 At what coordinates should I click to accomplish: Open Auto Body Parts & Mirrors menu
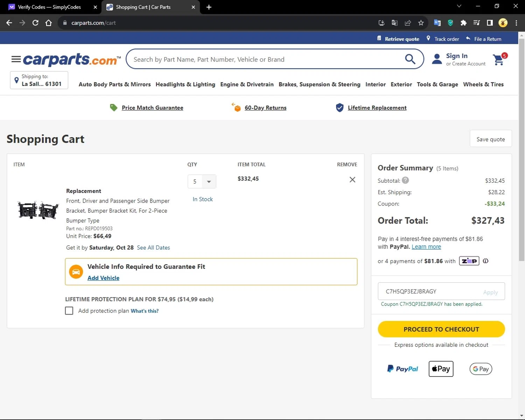(x=114, y=84)
